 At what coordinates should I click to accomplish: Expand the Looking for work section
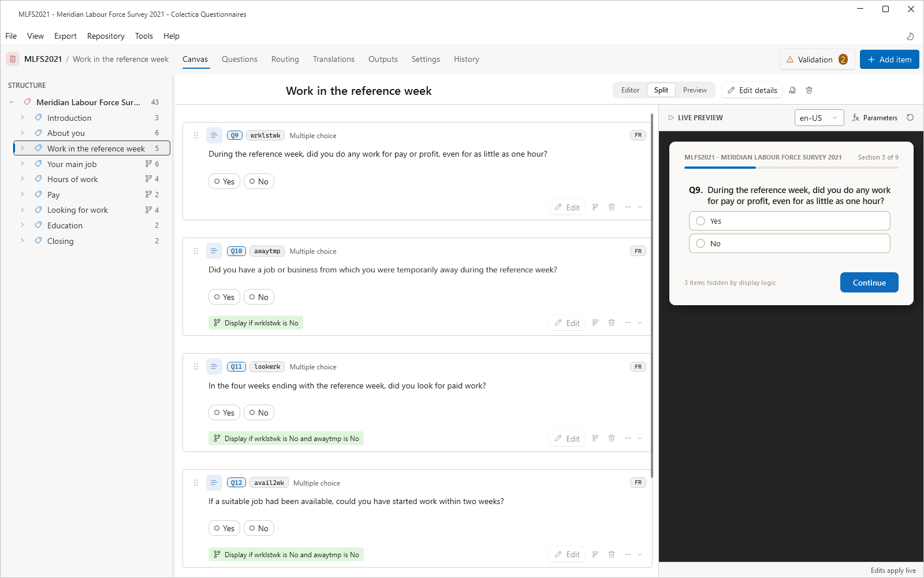click(23, 210)
